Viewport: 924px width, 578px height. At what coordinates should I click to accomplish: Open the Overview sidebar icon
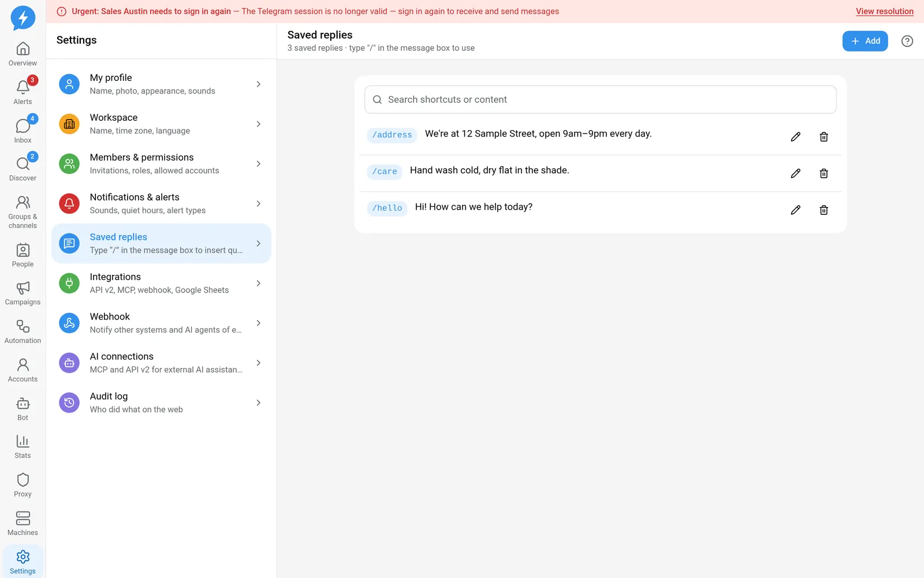tap(23, 54)
